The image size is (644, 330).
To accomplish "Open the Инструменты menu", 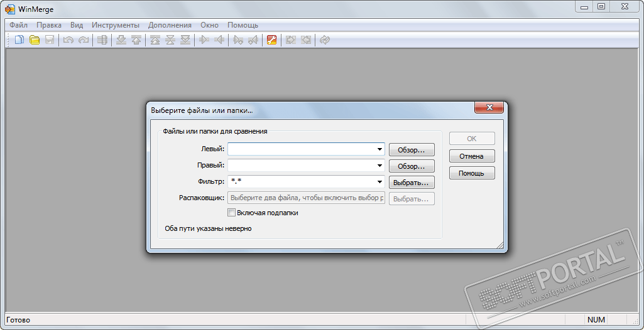I will 116,25.
